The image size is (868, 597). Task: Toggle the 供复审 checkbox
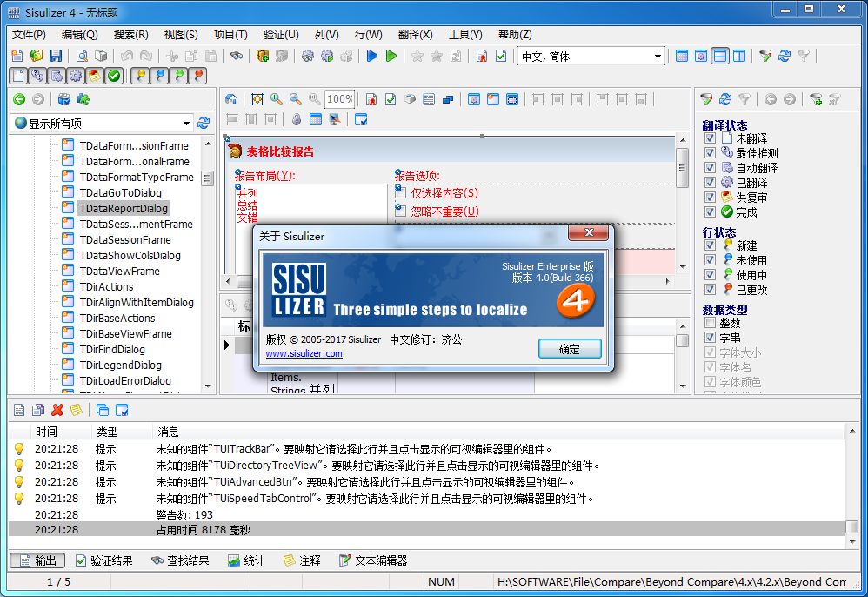point(711,198)
